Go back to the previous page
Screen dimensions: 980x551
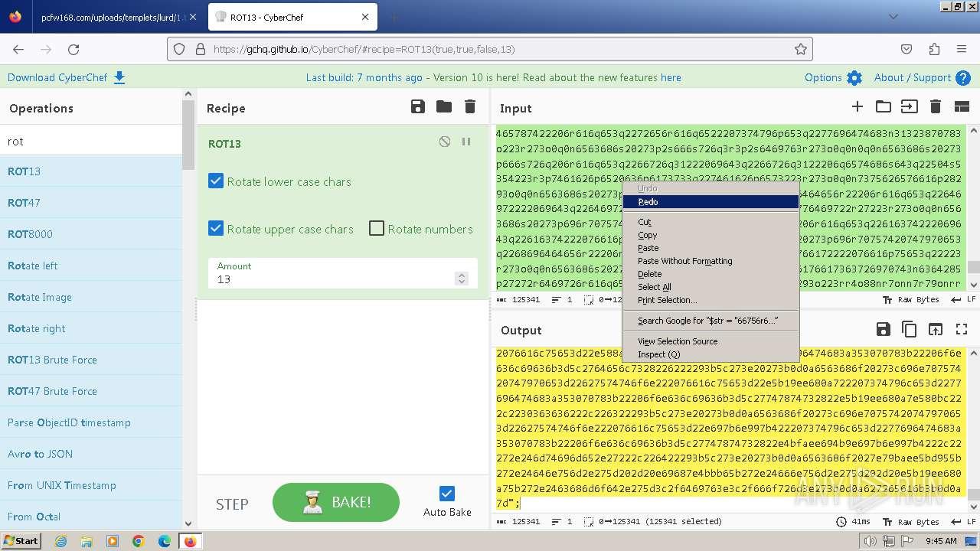[x=18, y=49]
